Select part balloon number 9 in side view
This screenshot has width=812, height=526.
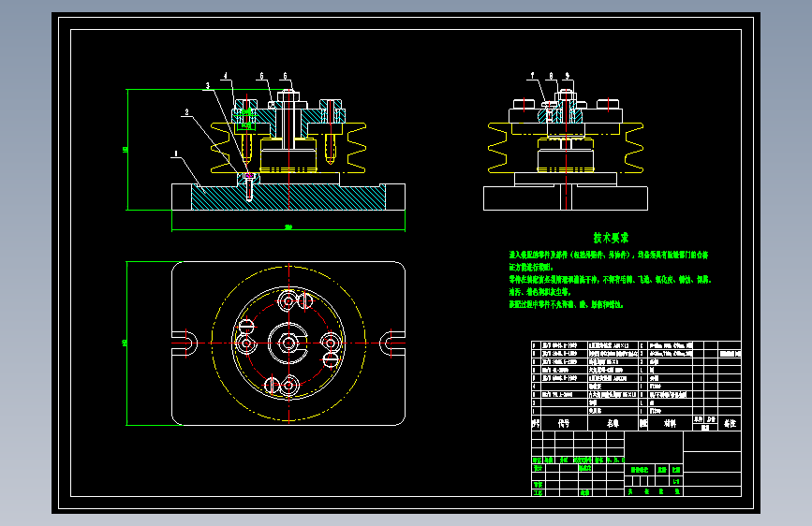[567, 76]
